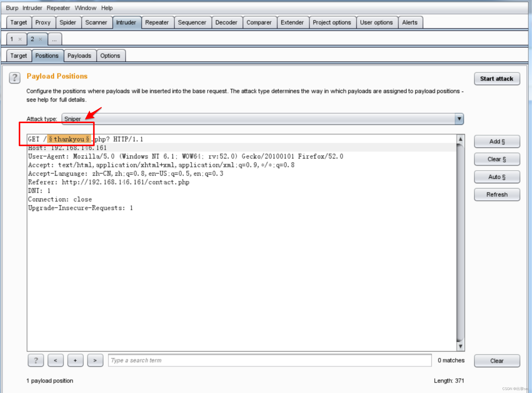The width and height of the screenshot is (532, 393).
Task: Go to next search match arrow
Action: pos(95,360)
